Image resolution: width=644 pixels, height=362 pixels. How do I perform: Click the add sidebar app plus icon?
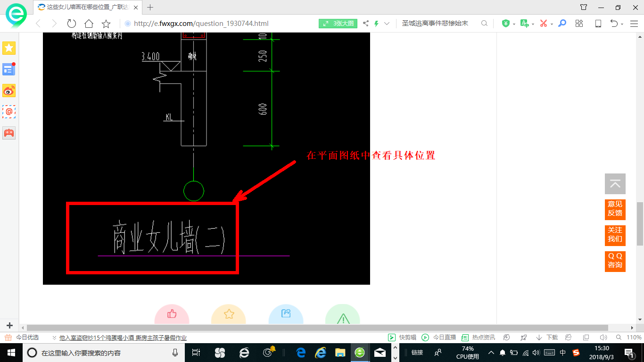[x=9, y=326]
